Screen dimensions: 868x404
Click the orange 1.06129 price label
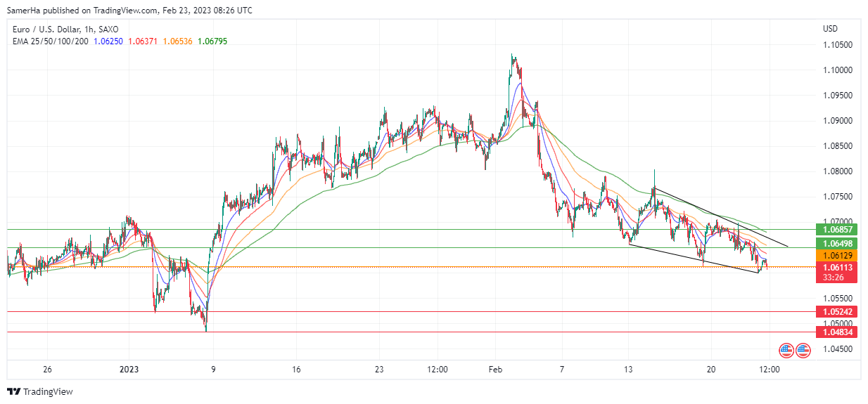(x=837, y=256)
